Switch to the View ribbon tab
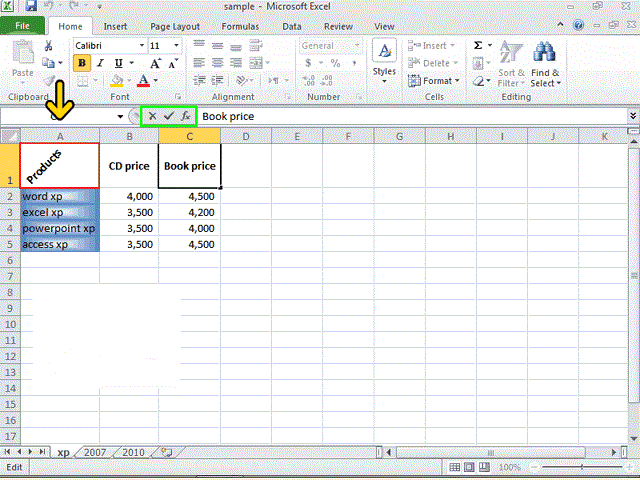640x480 pixels. click(x=384, y=27)
